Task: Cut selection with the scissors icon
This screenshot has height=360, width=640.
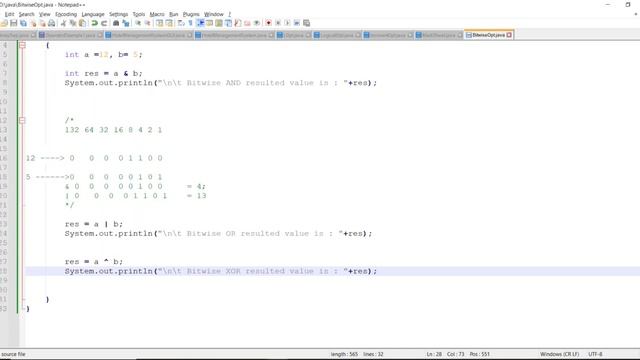Action: [x=64, y=23]
